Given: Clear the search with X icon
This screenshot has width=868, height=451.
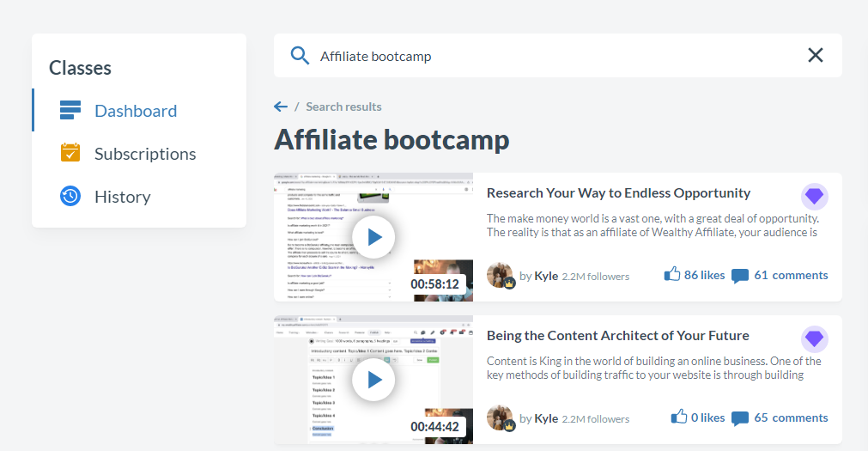Looking at the screenshot, I should pos(815,56).
